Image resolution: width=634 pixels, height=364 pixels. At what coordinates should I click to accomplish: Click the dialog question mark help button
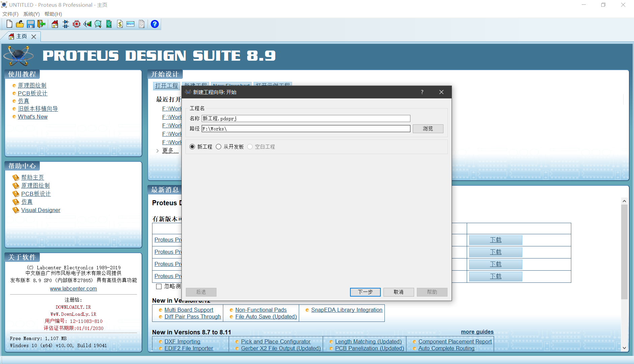tap(422, 92)
